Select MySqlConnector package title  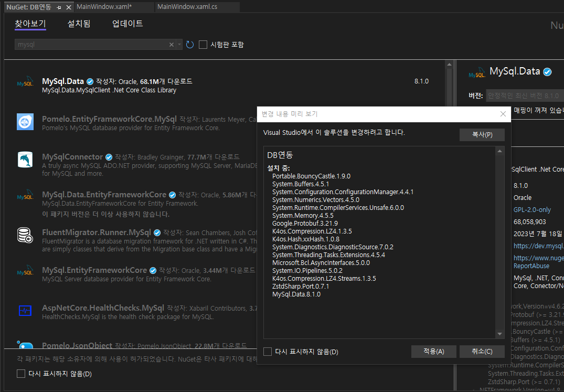[72, 157]
